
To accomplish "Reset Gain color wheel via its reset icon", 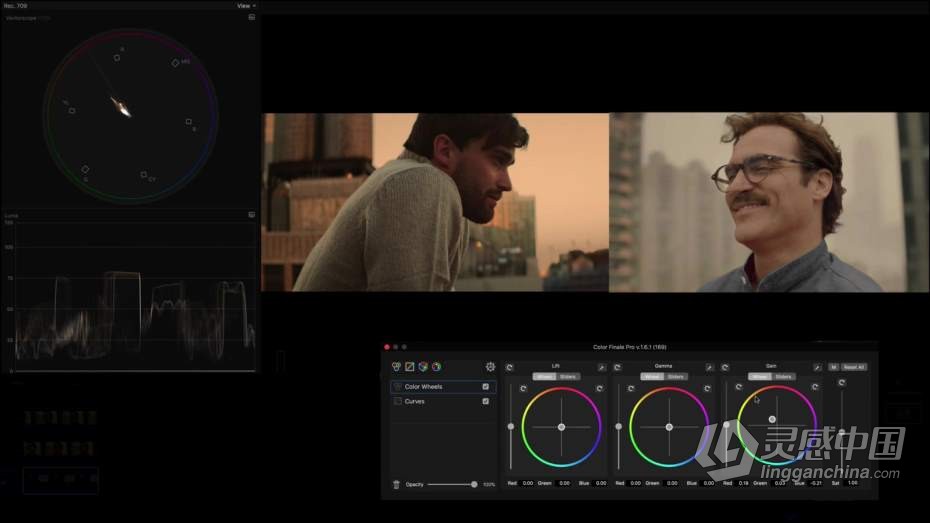I will pyautogui.click(x=816, y=387).
